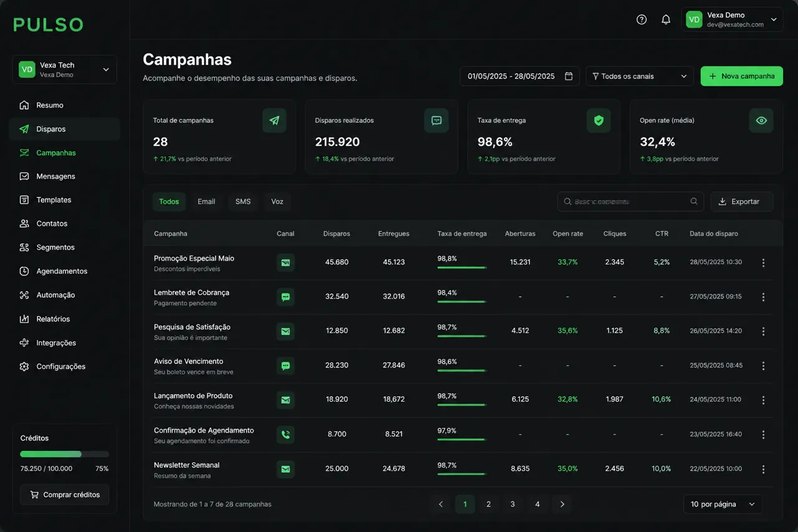Open Agendamentos in the sidebar
Viewport: 798px width, 532px height.
pyautogui.click(x=64, y=271)
